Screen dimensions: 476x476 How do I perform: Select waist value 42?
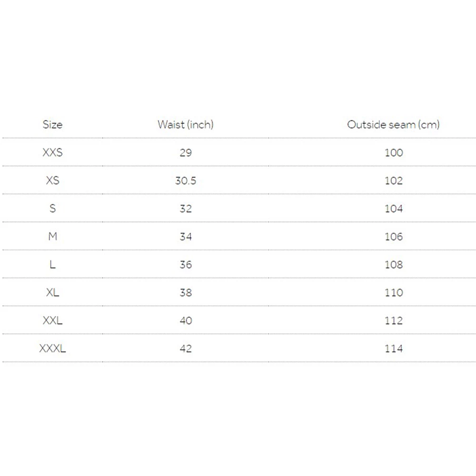click(x=186, y=349)
